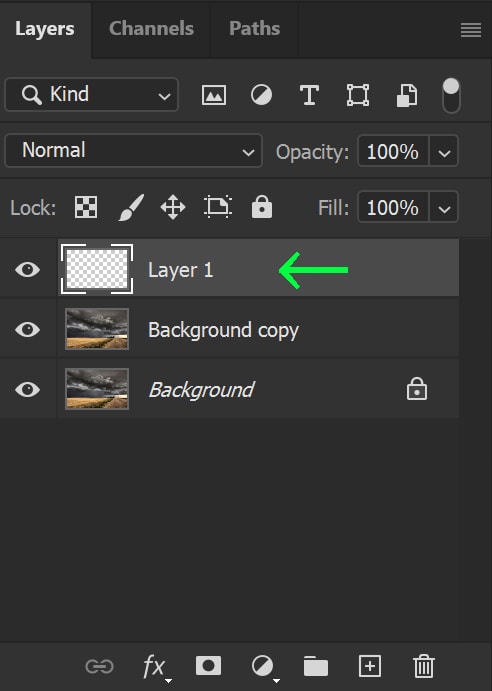The width and height of the screenshot is (492, 691).
Task: Filter for shape layers icon
Action: point(358,95)
